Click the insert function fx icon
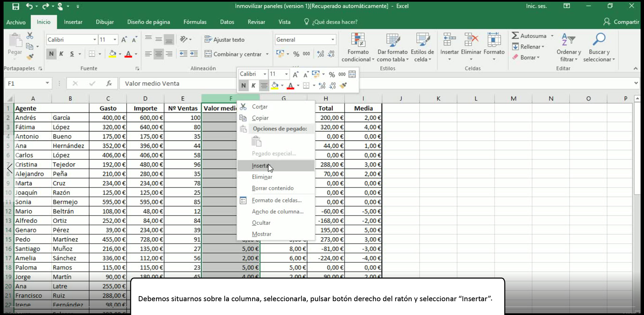The height and width of the screenshot is (315, 644). [x=109, y=83]
